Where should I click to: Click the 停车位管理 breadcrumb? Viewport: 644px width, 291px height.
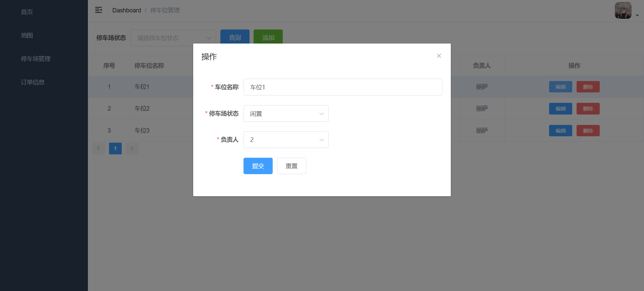pyautogui.click(x=165, y=10)
